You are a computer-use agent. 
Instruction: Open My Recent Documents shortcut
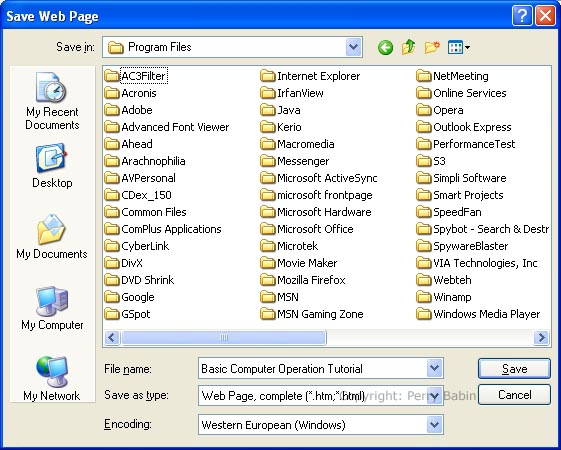coord(52,101)
